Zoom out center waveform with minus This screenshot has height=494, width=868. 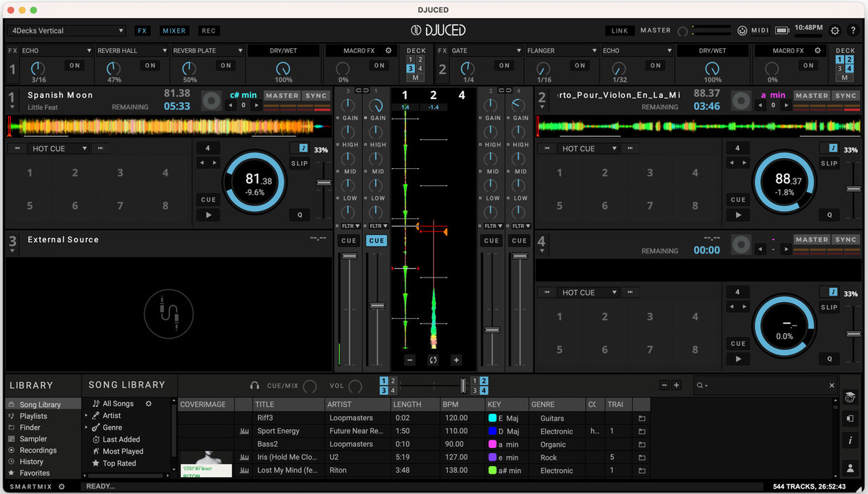[x=410, y=360]
